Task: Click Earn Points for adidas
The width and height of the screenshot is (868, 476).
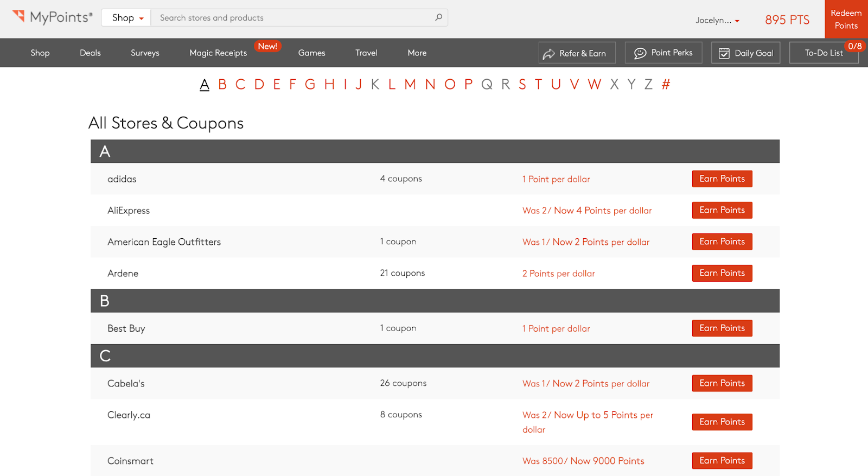Action: coord(722,179)
